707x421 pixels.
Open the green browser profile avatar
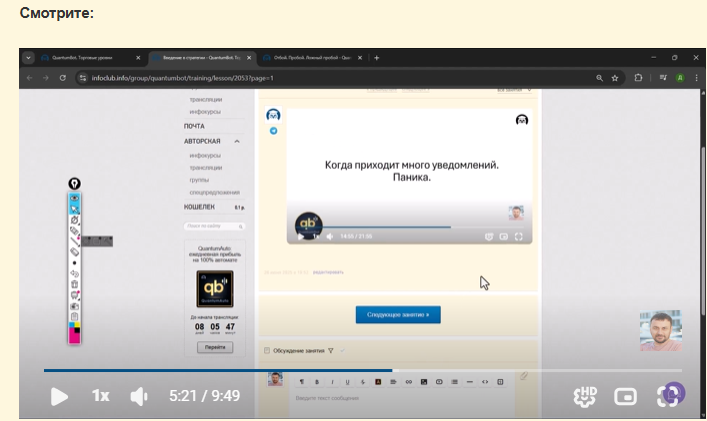point(680,78)
